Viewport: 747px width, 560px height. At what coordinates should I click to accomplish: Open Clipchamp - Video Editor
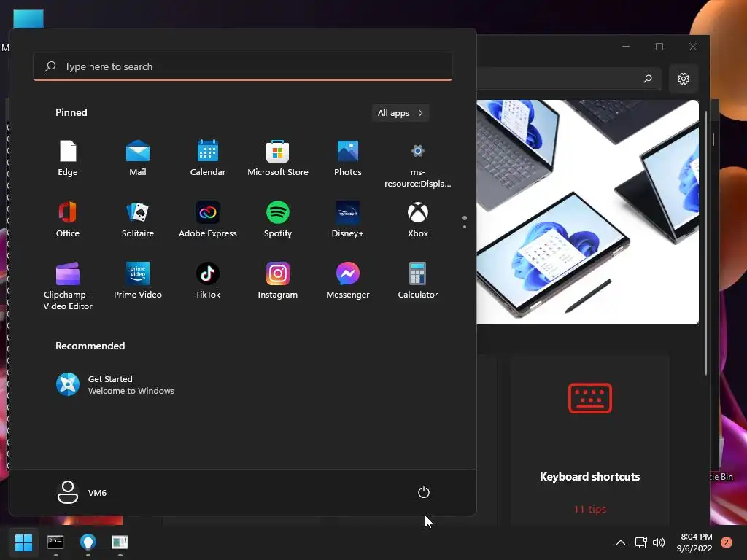pos(68,286)
